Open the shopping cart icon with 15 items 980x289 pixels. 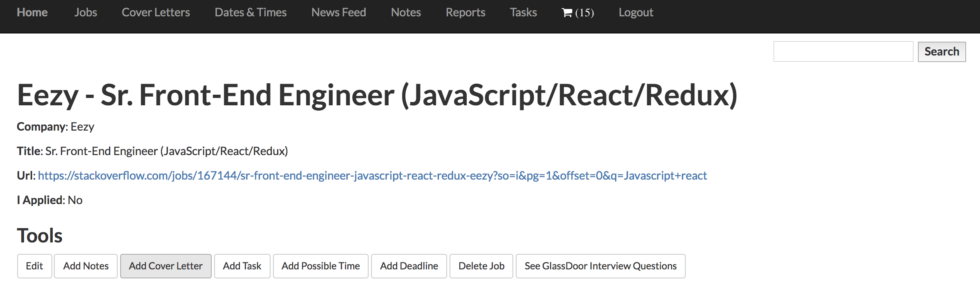click(x=577, y=13)
